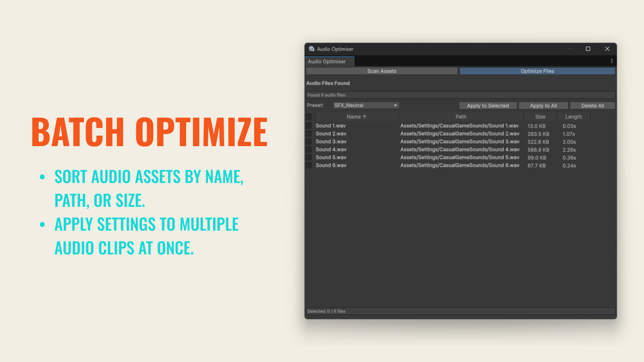Image resolution: width=644 pixels, height=362 pixels.
Task: Open the SFX_Neutral preset dropdown
Action: point(366,105)
